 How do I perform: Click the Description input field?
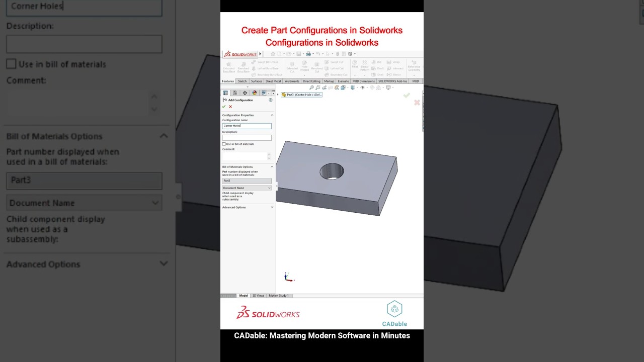click(x=247, y=138)
